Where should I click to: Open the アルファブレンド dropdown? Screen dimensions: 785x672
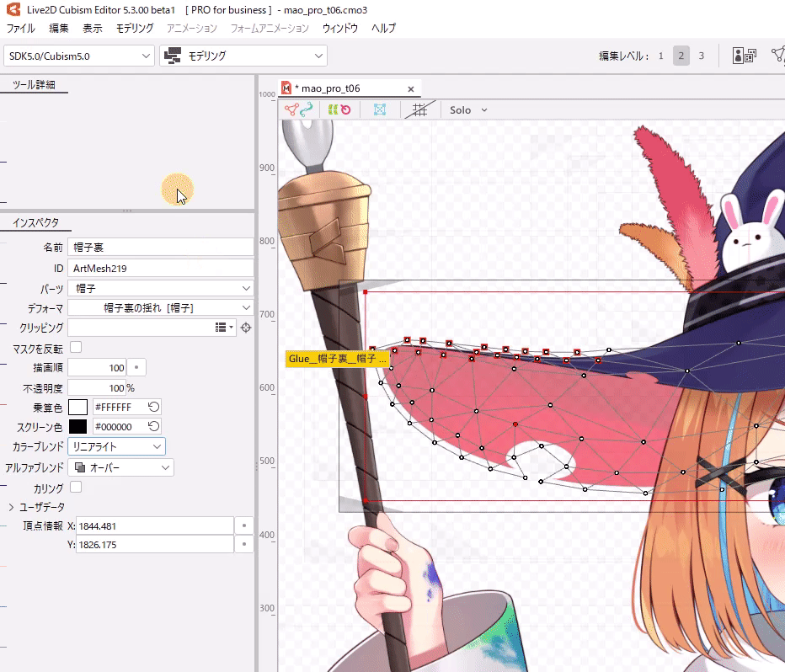coord(121,467)
